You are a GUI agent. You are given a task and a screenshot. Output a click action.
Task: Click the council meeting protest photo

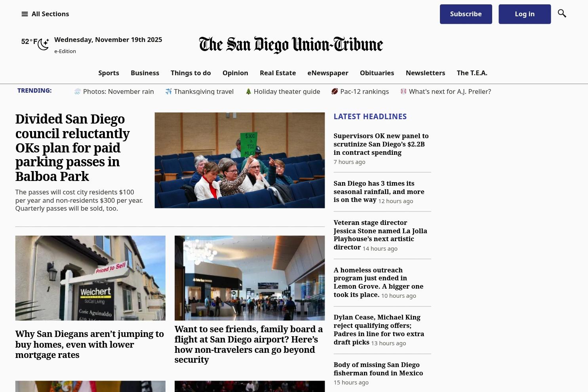pos(240,160)
